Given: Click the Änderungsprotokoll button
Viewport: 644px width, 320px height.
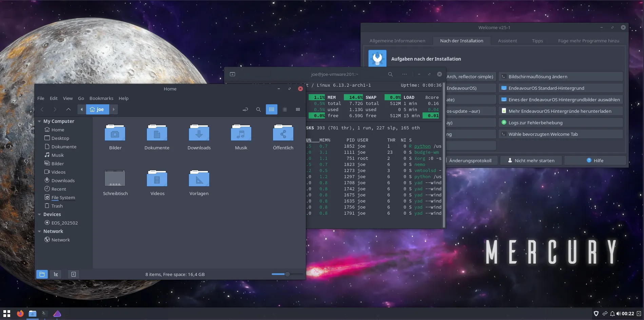Looking at the screenshot, I should click(471, 161).
